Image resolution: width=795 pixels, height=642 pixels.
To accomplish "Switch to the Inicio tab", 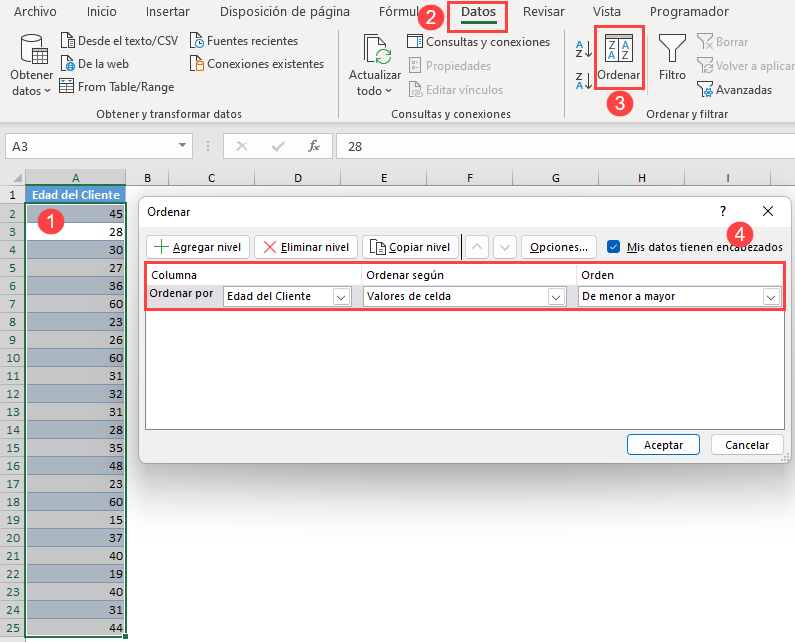I will [x=101, y=12].
